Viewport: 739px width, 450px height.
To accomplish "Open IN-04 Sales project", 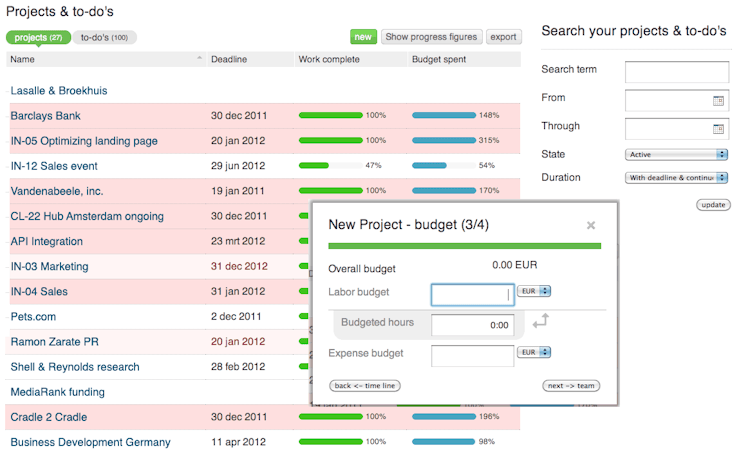I will click(39, 292).
